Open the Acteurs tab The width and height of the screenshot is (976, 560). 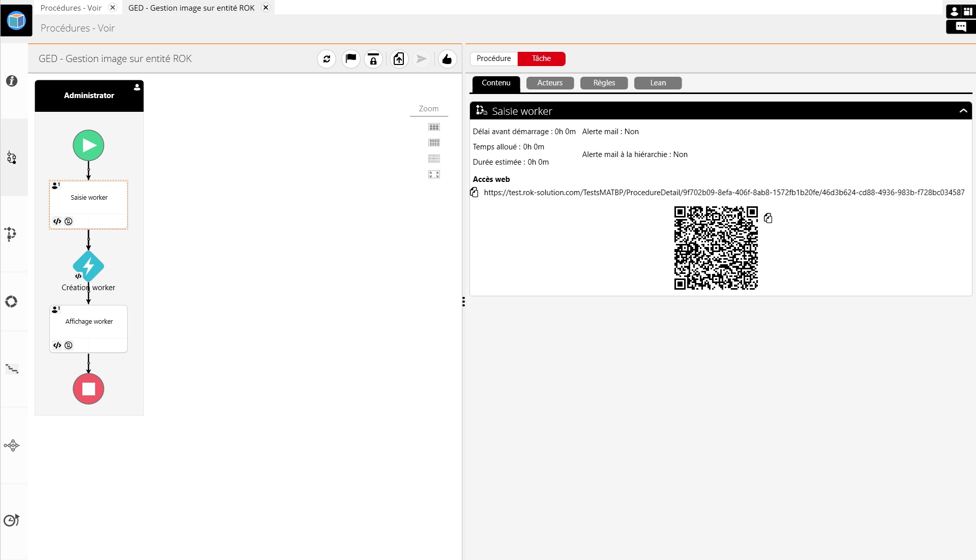pyautogui.click(x=550, y=83)
